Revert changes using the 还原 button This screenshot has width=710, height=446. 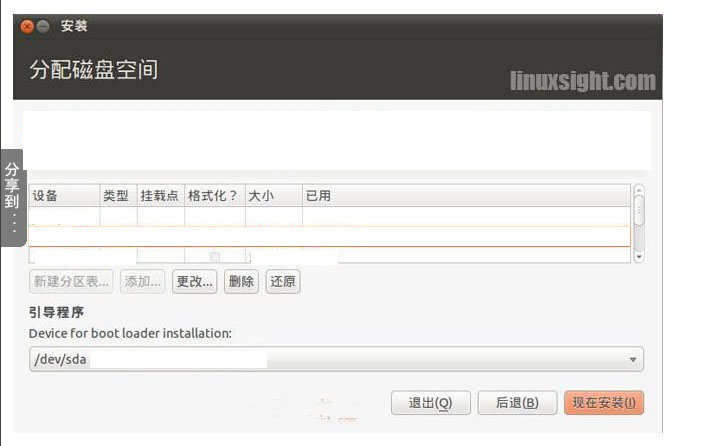click(283, 282)
